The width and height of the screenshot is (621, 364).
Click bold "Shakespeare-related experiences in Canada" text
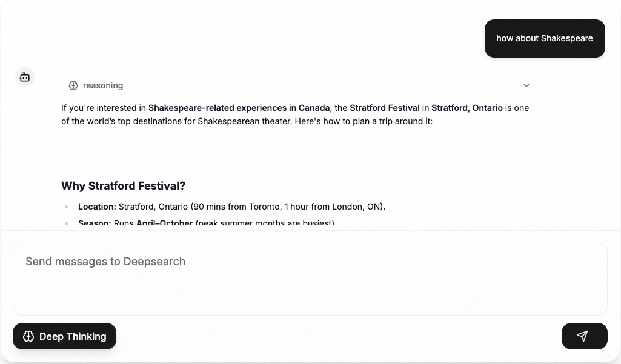point(239,108)
